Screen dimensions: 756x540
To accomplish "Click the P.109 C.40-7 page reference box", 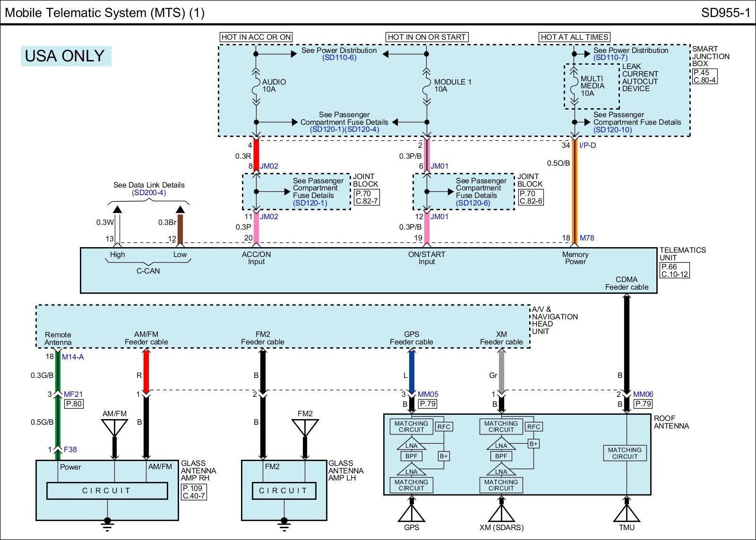I will [x=194, y=492].
